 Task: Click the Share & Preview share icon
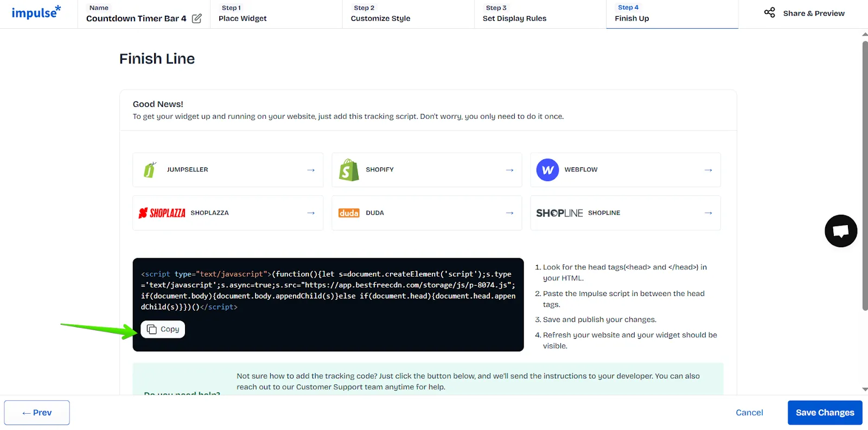pyautogui.click(x=769, y=12)
